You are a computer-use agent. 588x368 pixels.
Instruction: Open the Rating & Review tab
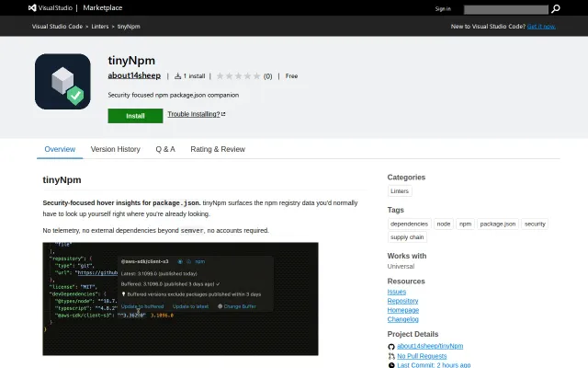(218, 149)
